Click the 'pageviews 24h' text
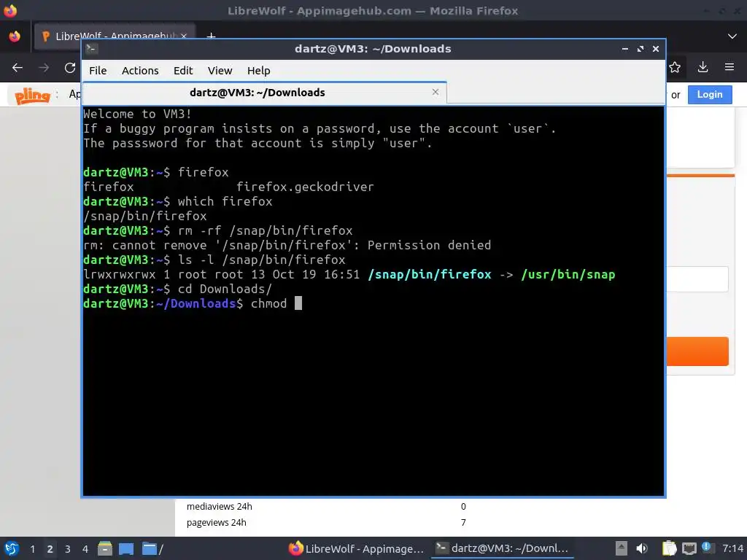747x560 pixels. point(216,523)
